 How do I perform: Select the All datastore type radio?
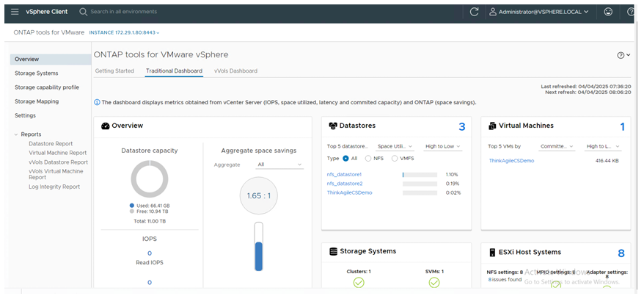point(345,158)
